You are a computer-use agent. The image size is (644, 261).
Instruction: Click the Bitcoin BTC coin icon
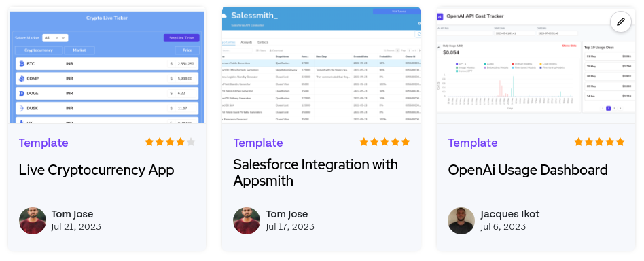(22, 64)
